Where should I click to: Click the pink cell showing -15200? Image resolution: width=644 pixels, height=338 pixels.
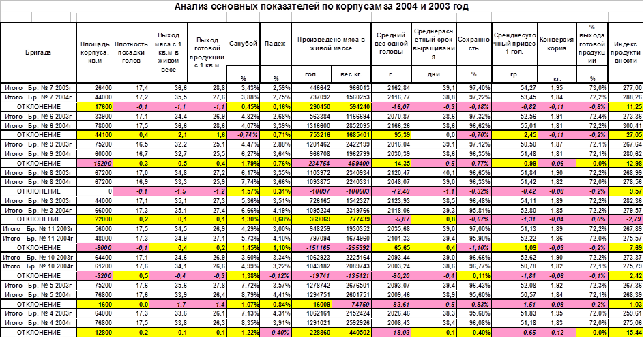pos(94,164)
